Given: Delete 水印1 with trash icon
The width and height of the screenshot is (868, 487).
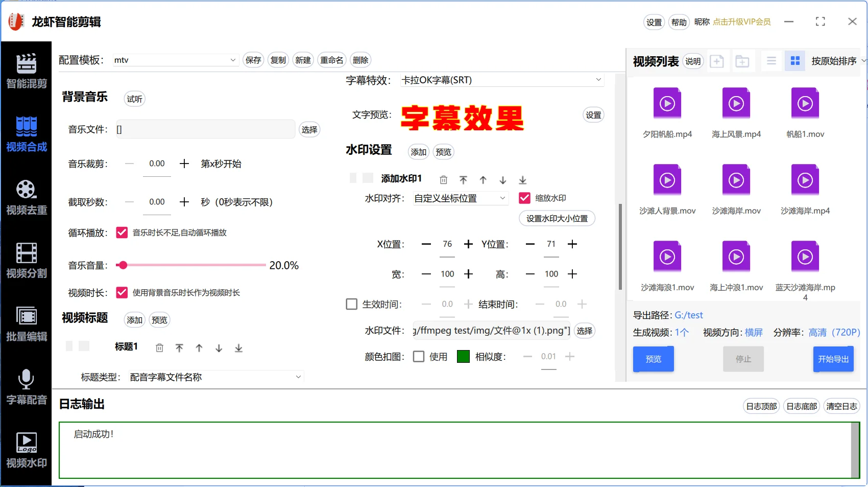Looking at the screenshot, I should [x=444, y=180].
